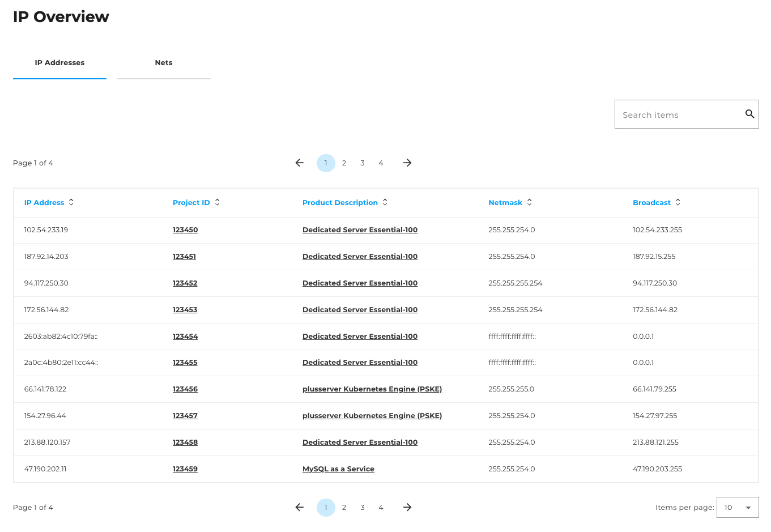Jump to page 4 in bottom pagination
771x532 pixels.
pyautogui.click(x=381, y=508)
